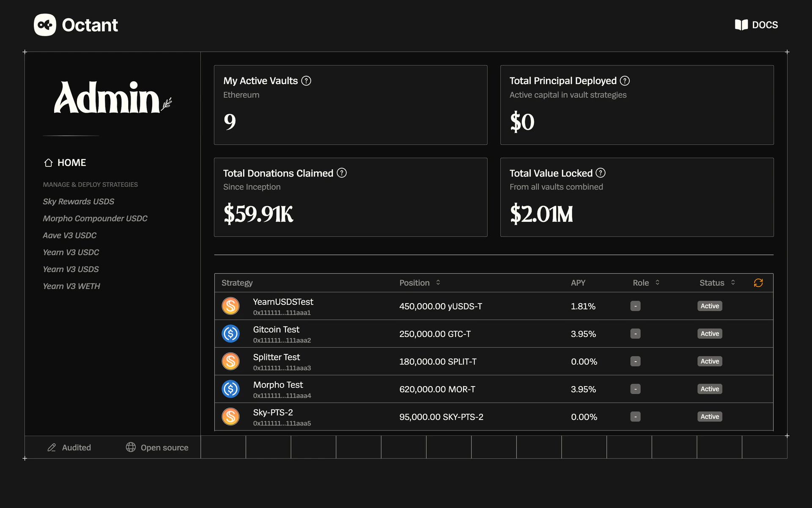
Task: Open Sky Rewards USDS strategy
Action: 78,202
